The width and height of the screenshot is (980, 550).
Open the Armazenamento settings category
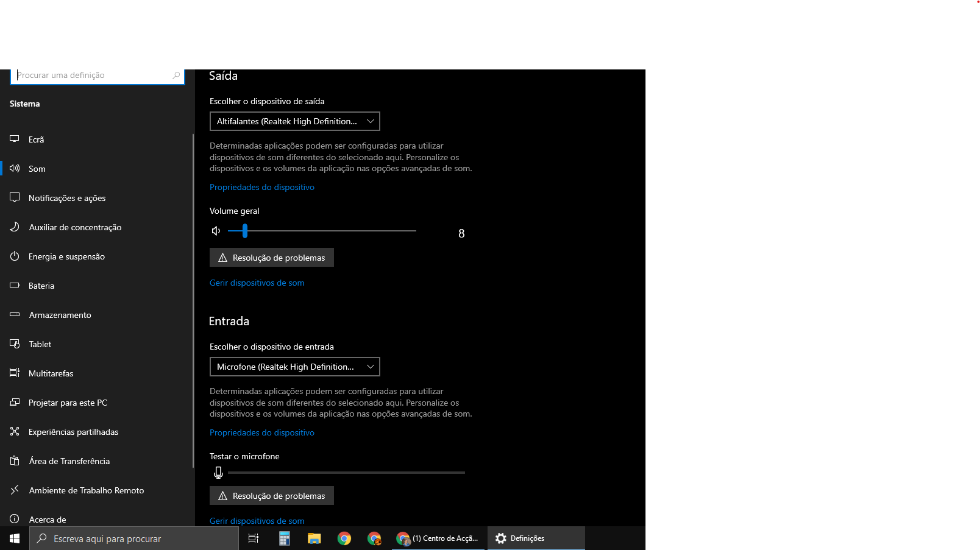click(60, 315)
